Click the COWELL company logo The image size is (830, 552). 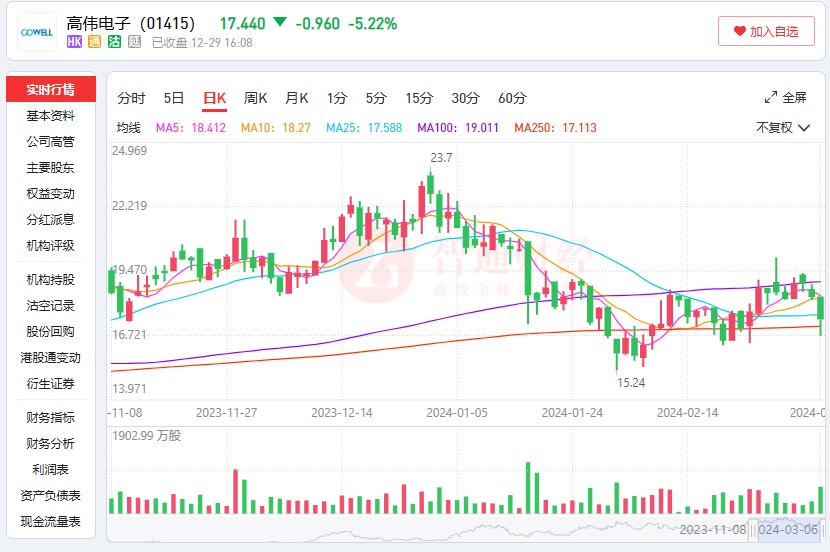tap(37, 31)
